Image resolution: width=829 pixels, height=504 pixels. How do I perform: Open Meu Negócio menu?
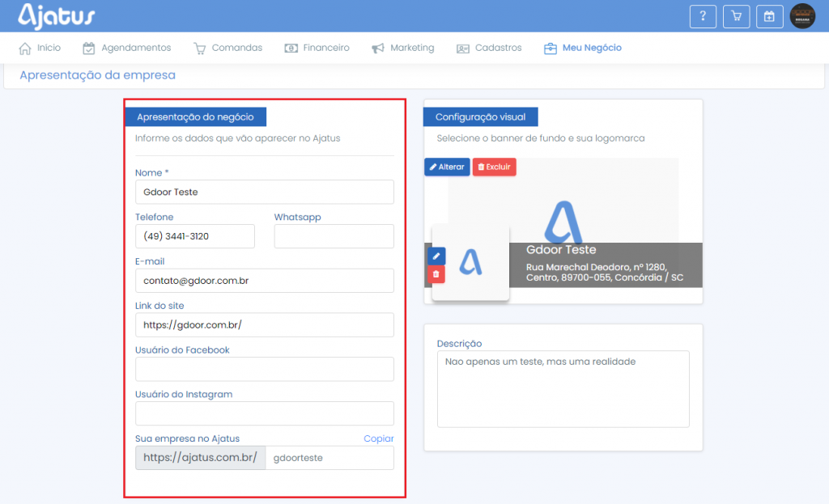point(592,48)
